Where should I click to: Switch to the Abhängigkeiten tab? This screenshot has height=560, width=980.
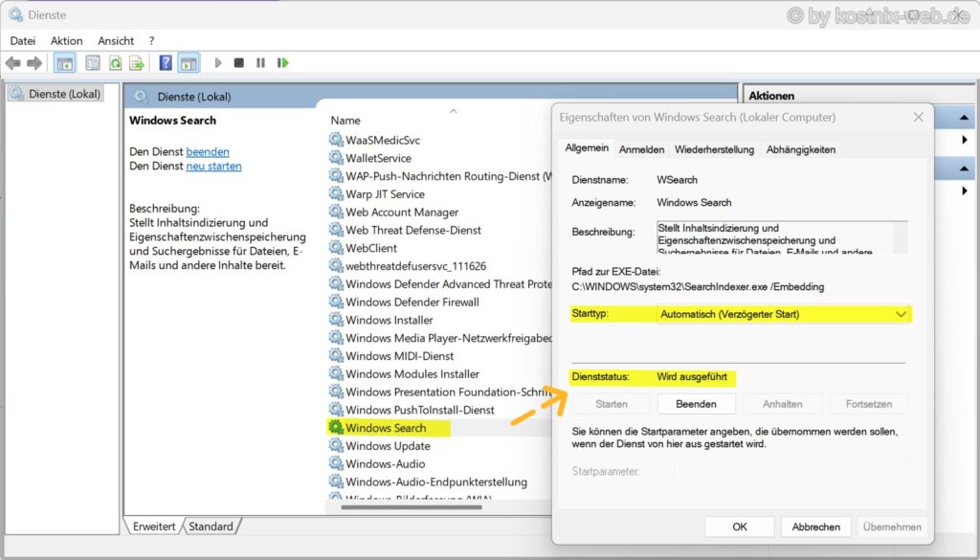click(801, 149)
